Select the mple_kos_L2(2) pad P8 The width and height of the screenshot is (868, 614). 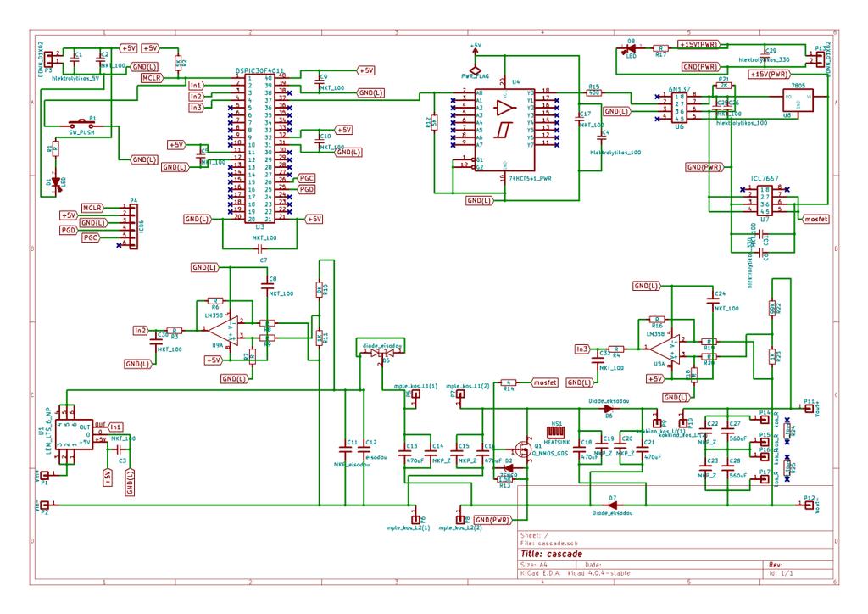[x=459, y=520]
